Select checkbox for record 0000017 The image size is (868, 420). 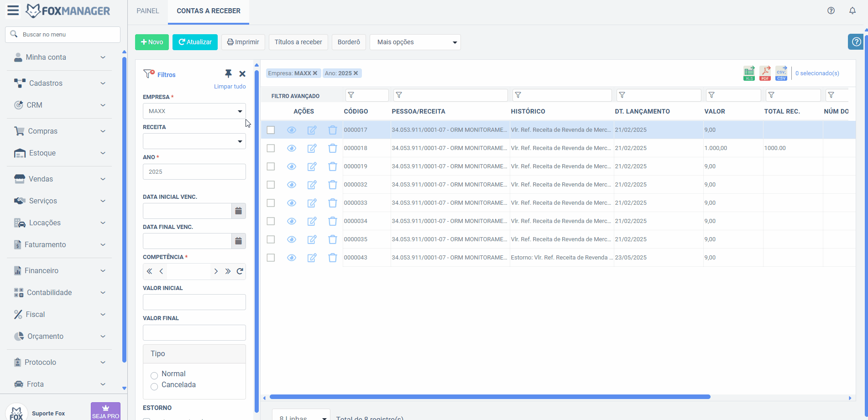click(271, 130)
